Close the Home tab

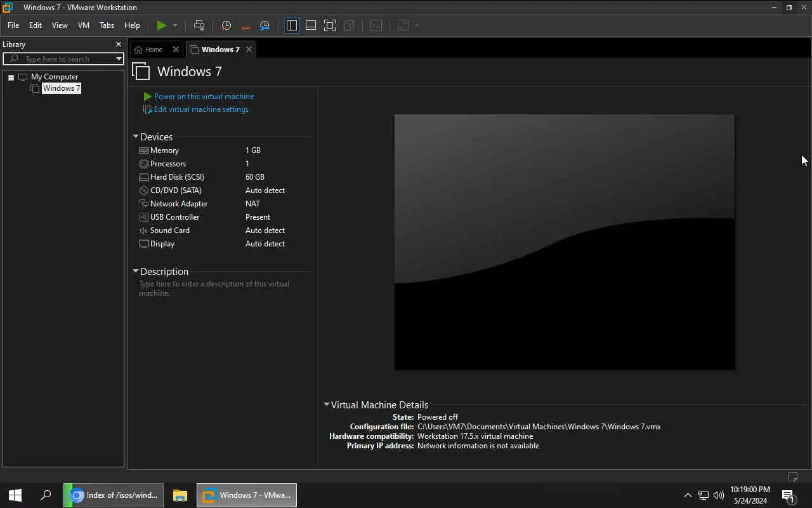pos(176,50)
